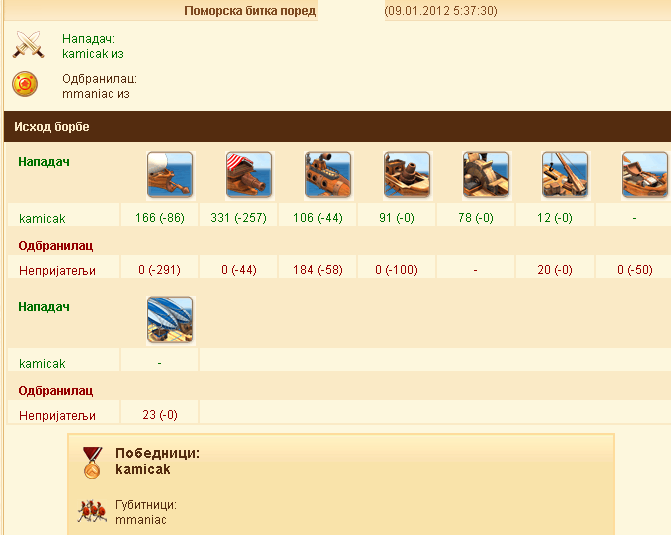Click the crossed swords attacker icon
Image resolution: width=671 pixels, height=535 pixels.
[28, 45]
